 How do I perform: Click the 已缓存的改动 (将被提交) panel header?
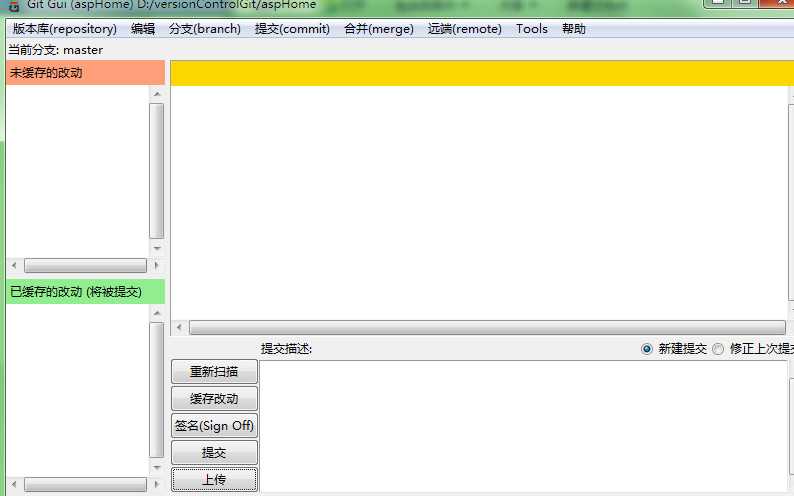86,292
